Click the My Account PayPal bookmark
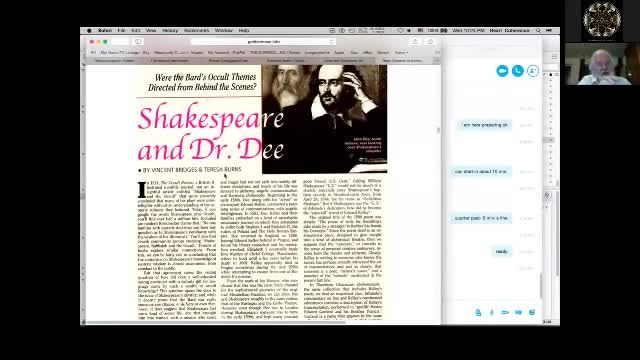 coord(226,53)
